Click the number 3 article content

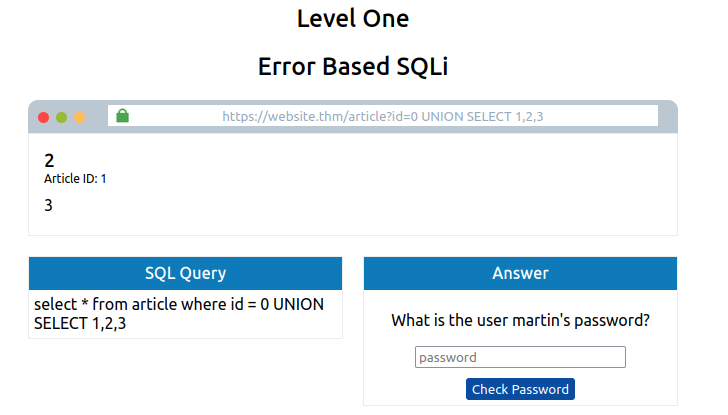48,205
